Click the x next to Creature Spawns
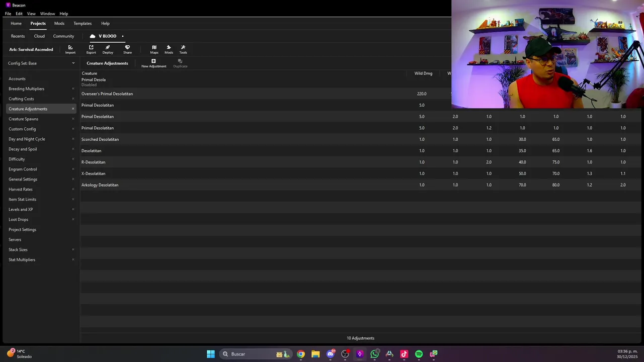Viewport: 644px width, 362px height. click(x=73, y=119)
